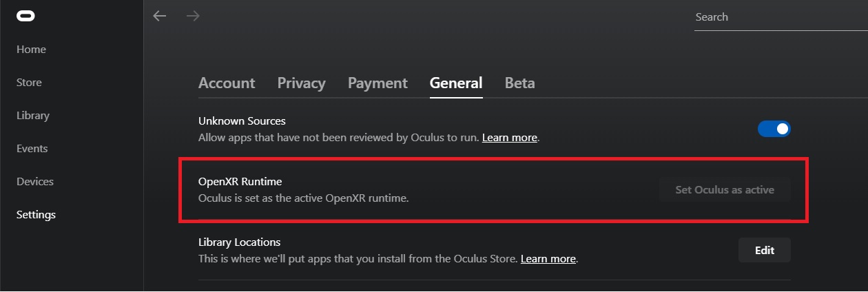Select the General tab
Image resolution: width=868 pixels, height=292 pixels.
[456, 83]
